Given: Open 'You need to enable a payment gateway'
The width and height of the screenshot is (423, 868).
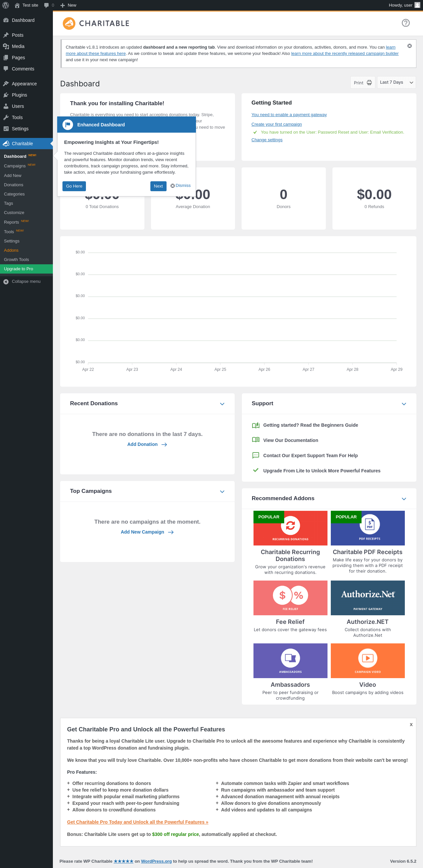Looking at the screenshot, I should point(289,115).
